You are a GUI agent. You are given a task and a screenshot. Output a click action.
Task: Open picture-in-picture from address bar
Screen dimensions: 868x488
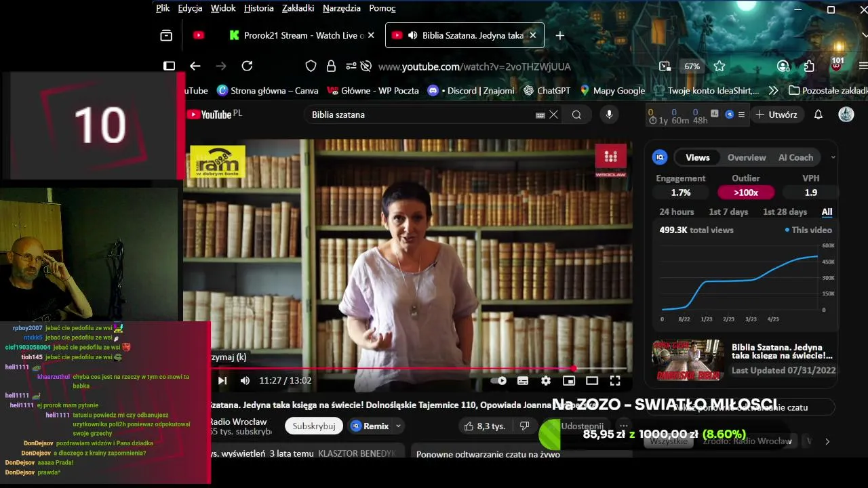coord(665,66)
